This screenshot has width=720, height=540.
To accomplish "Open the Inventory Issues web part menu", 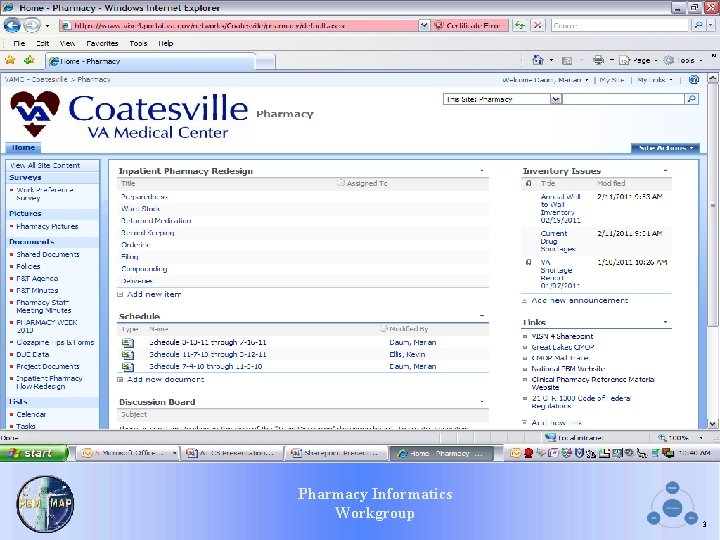I will click(x=665, y=171).
